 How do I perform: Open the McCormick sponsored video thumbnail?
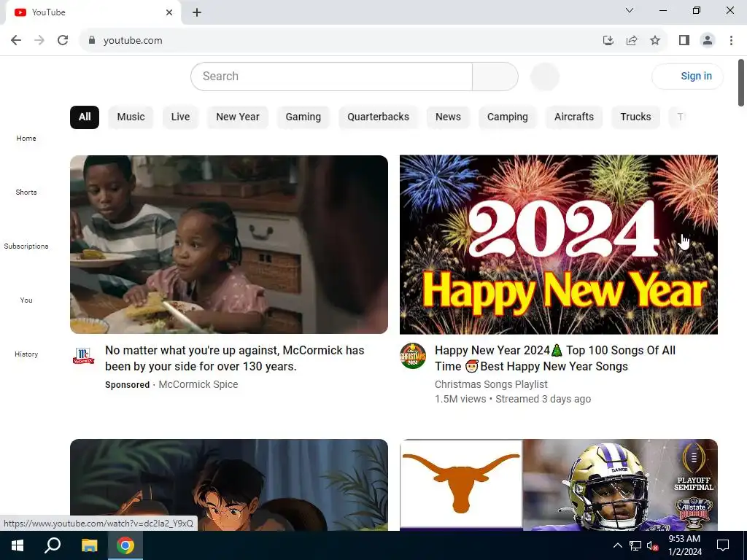coord(228,245)
